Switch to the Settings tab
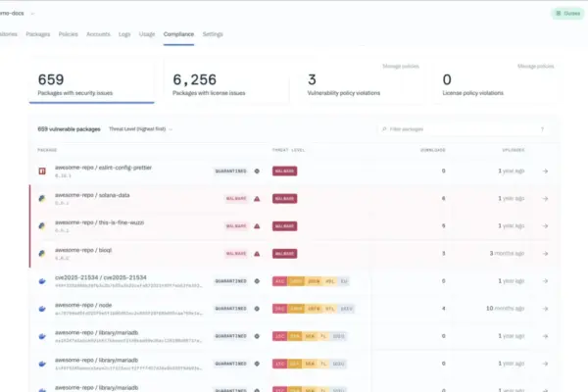Screen dimensions: 588x392 coord(213,34)
